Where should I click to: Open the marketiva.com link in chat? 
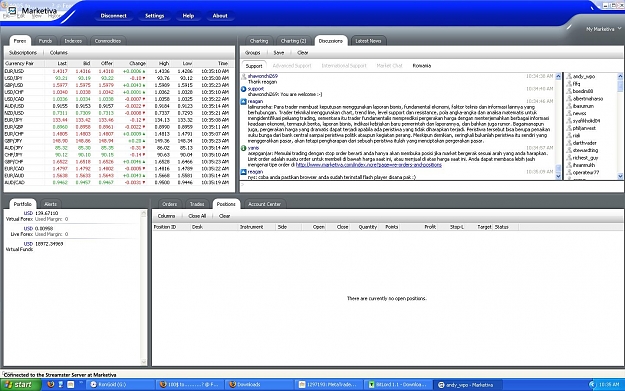(x=369, y=165)
